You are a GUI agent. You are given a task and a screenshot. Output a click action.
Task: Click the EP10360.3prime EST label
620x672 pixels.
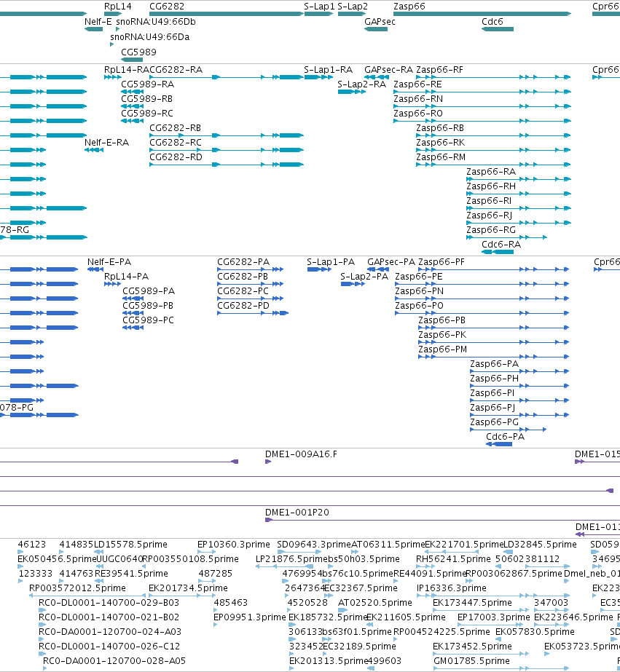tap(234, 545)
